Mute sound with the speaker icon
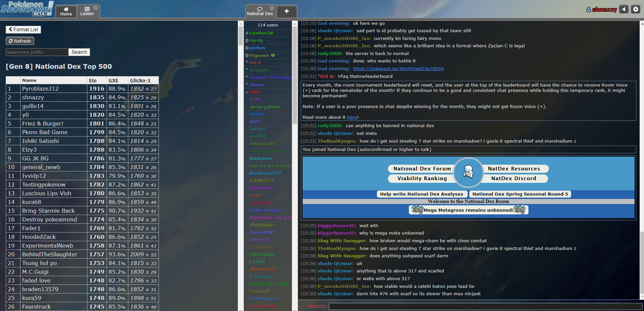Image resolution: width=644 pixels, height=311 pixels. (624, 9)
